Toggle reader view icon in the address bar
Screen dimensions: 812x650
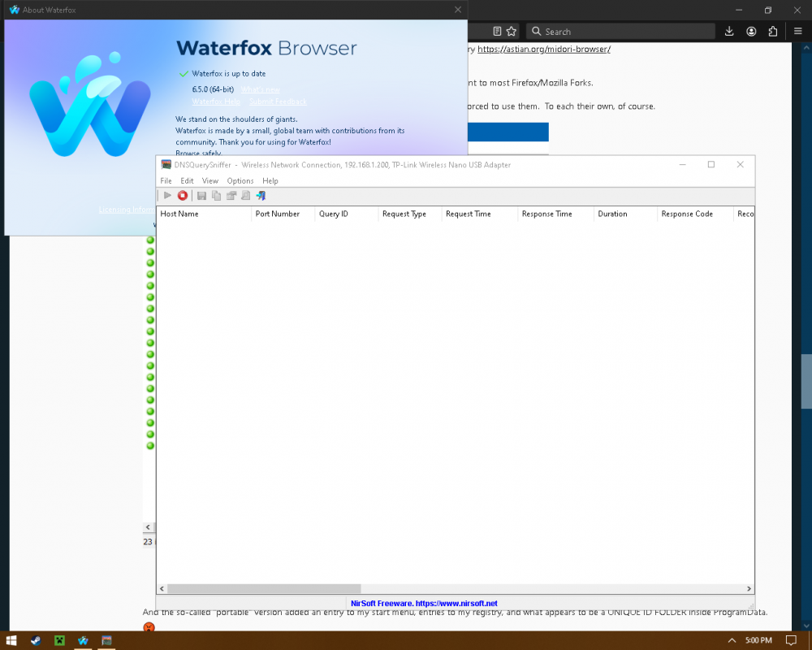[497, 32]
